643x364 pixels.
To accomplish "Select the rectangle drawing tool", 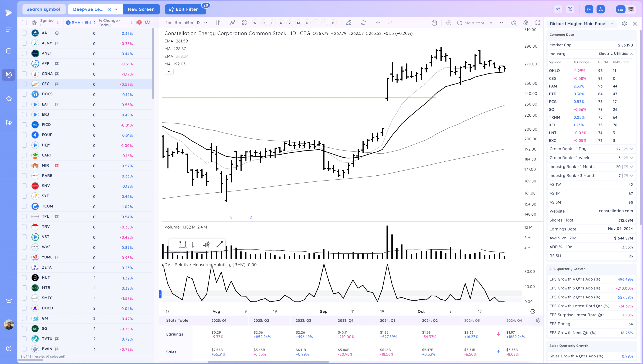I will click(x=183, y=244).
